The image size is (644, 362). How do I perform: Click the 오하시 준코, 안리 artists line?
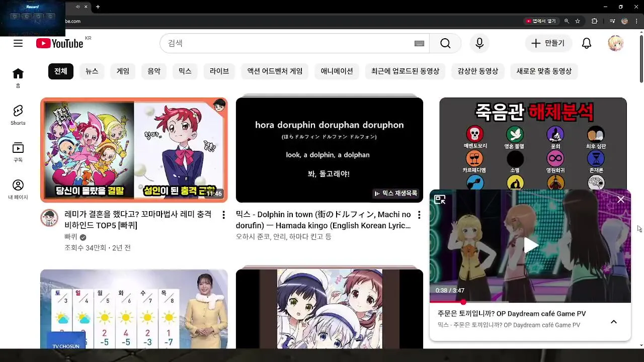click(x=284, y=237)
